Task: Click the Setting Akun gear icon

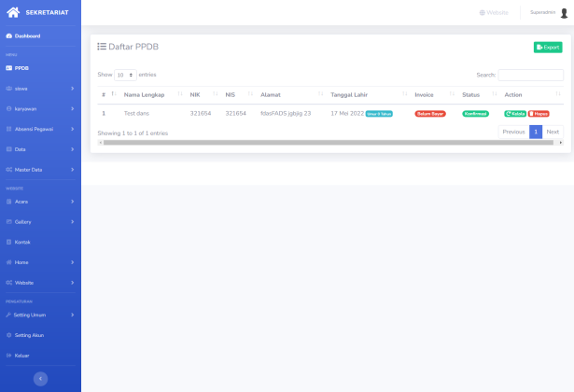Action: pyautogui.click(x=8, y=335)
